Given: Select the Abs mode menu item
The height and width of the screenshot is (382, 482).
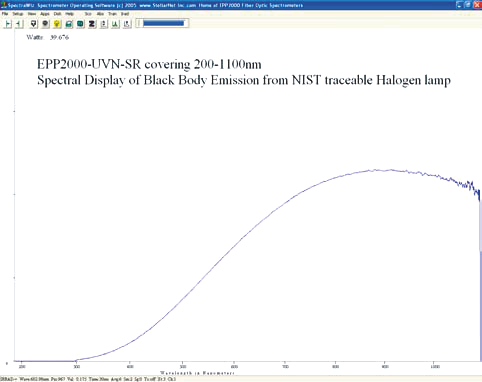Looking at the screenshot, I should coord(100,14).
